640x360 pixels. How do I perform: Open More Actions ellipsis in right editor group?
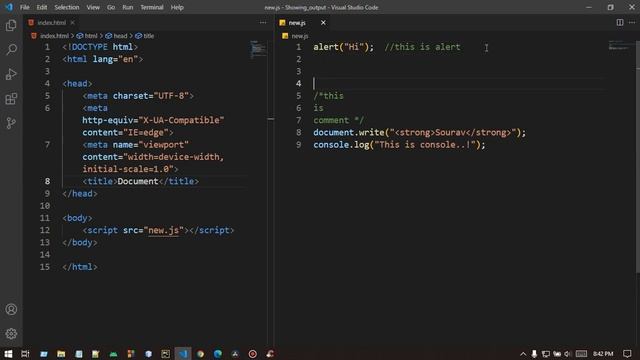click(x=632, y=22)
